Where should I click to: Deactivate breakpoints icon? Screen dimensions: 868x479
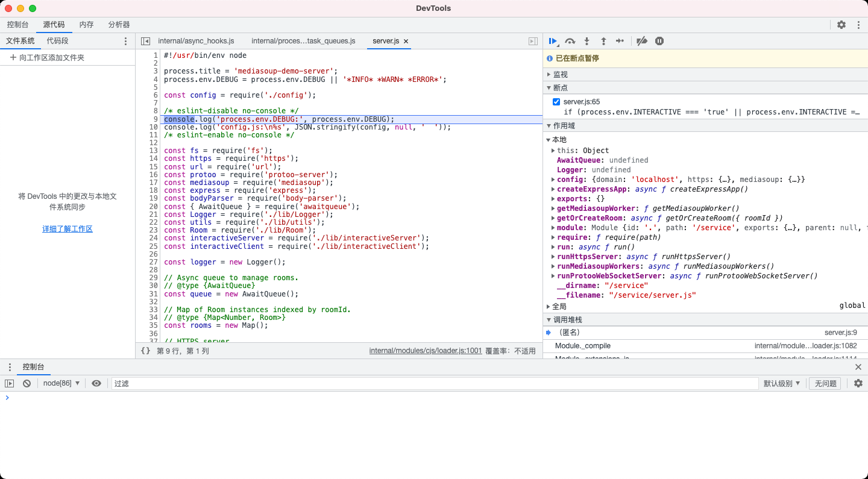[642, 41]
